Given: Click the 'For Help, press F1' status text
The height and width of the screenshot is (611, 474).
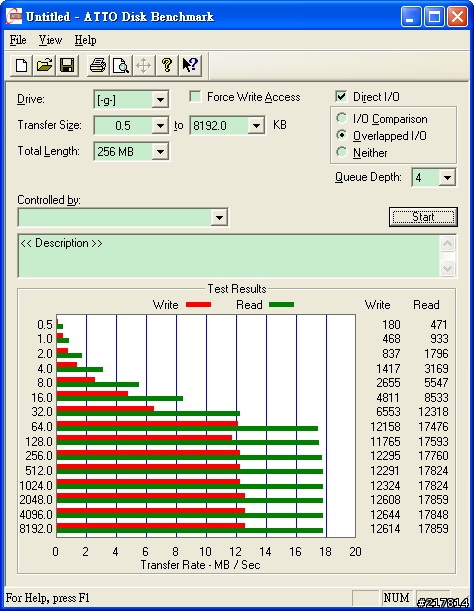Looking at the screenshot, I should click(x=48, y=598).
